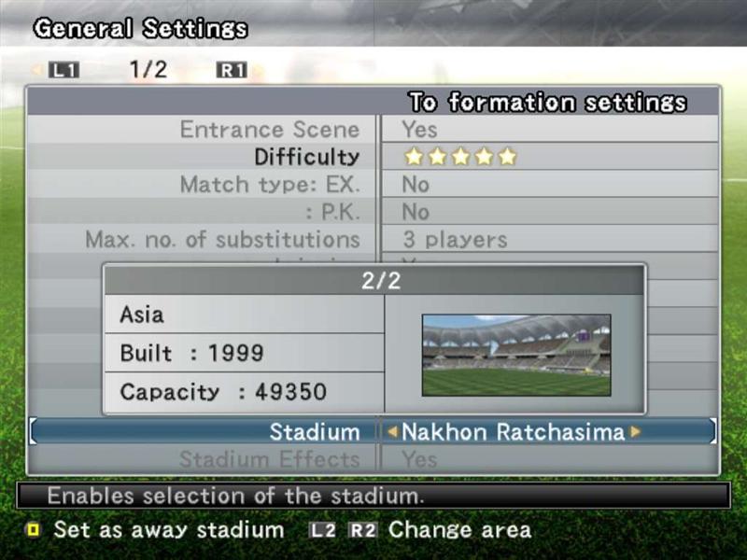The image size is (747, 560).
Task: Click left arrow beside Nakhon Ratchasima
Action: coord(392,432)
